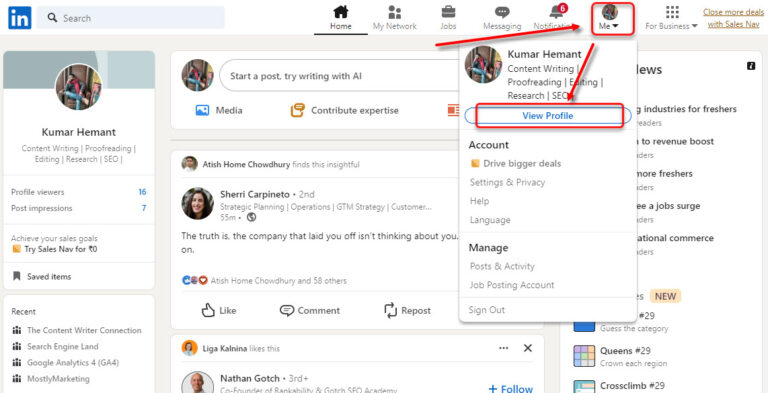
Task: Open For Business grid icon
Action: (x=672, y=12)
